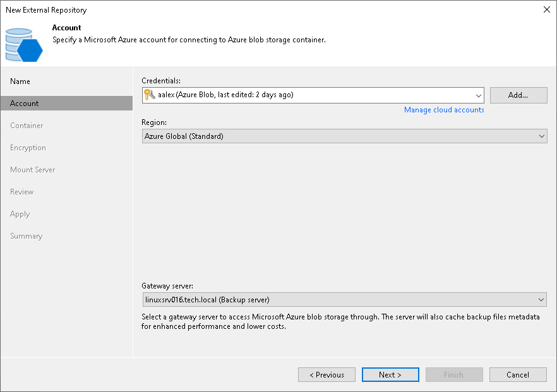Close the New External Repository dialog
Screen dimensions: 557x392
[x=547, y=9]
